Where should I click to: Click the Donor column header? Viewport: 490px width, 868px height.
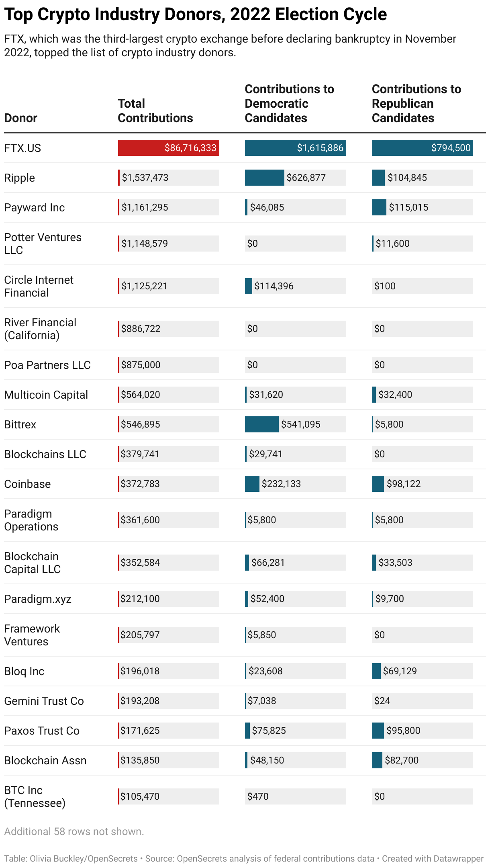pos(20,118)
